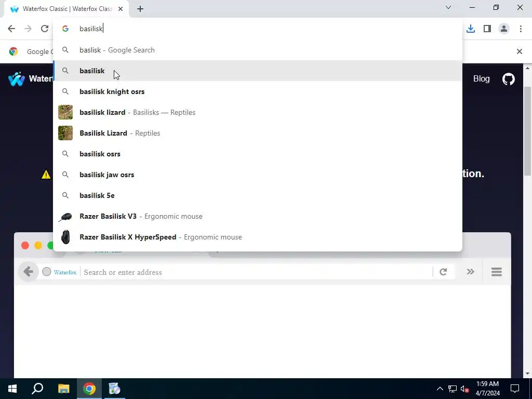This screenshot has height=399, width=532.
Task: Click the browser forward arrow
Action: click(x=28, y=29)
